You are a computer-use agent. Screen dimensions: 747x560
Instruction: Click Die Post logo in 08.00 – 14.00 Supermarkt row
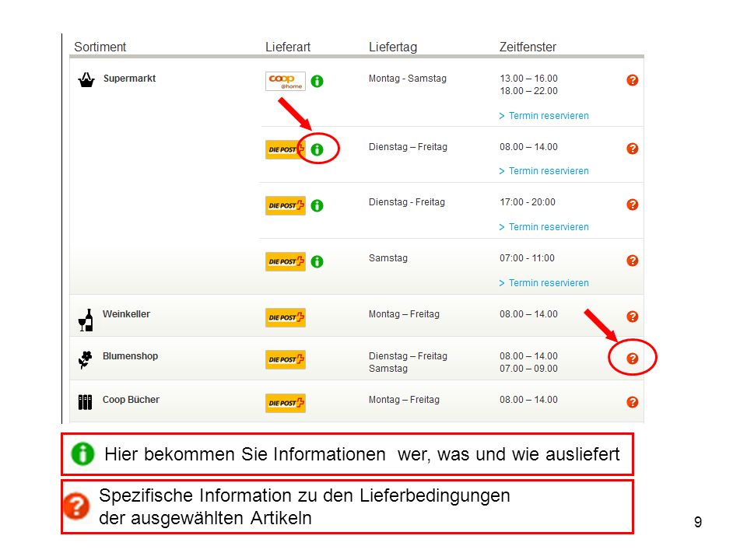[x=286, y=149]
